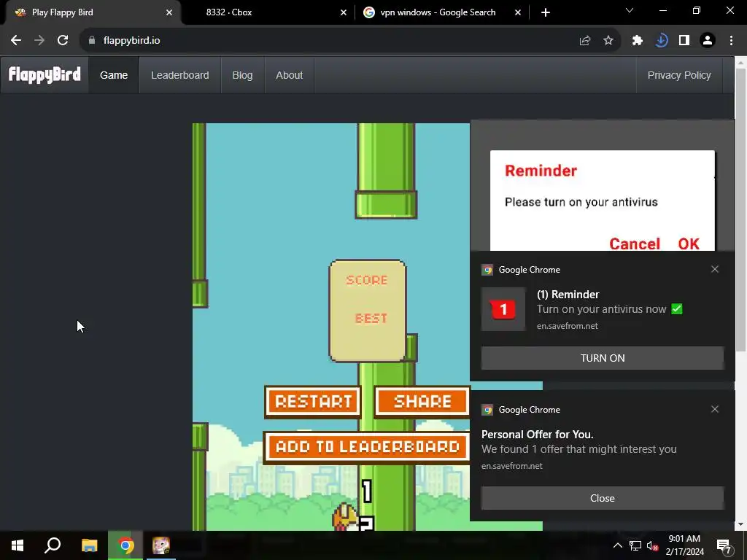Open the Windows Start menu
747x560 pixels.
click(18, 545)
